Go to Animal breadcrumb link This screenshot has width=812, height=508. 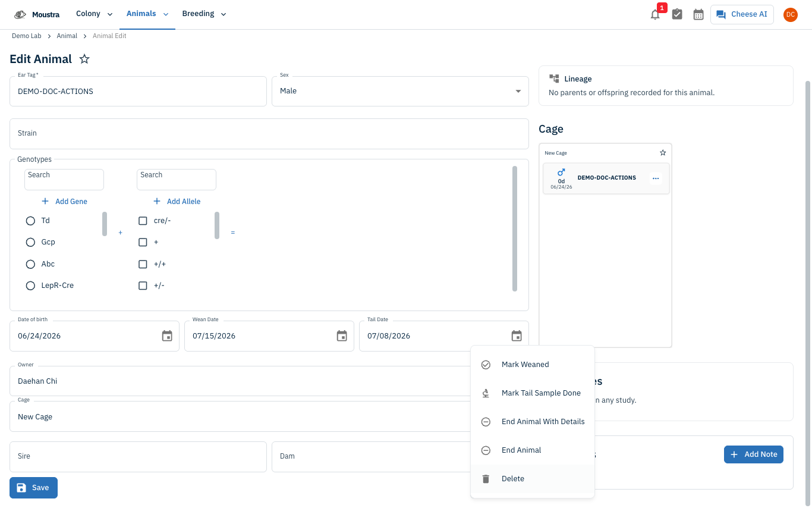[x=67, y=36]
